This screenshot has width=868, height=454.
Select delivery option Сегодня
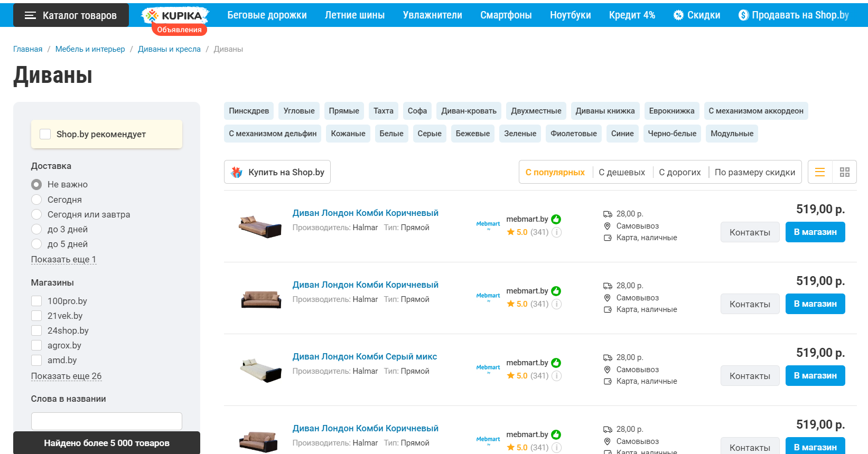pos(36,200)
